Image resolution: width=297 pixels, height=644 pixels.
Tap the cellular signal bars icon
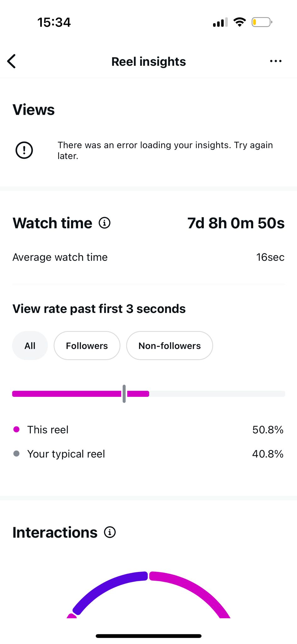[x=220, y=23]
